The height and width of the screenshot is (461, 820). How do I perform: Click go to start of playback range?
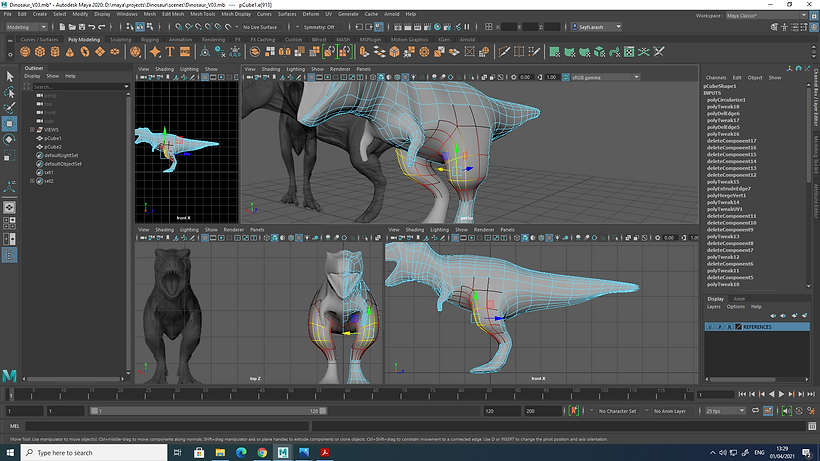point(743,394)
